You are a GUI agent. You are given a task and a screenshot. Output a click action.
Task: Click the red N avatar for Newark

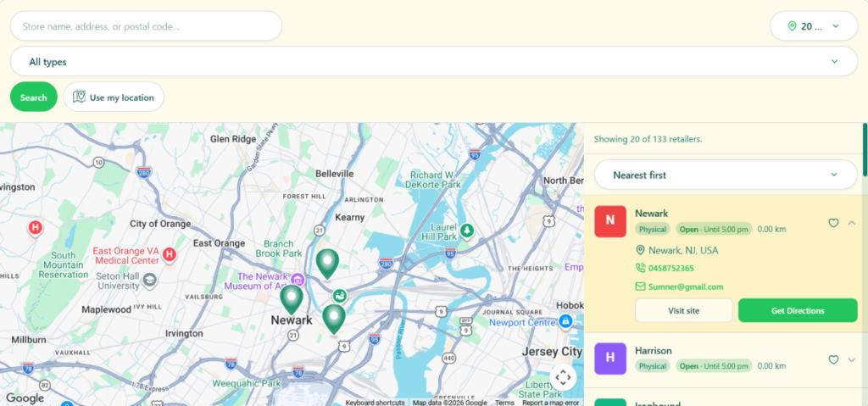(610, 221)
